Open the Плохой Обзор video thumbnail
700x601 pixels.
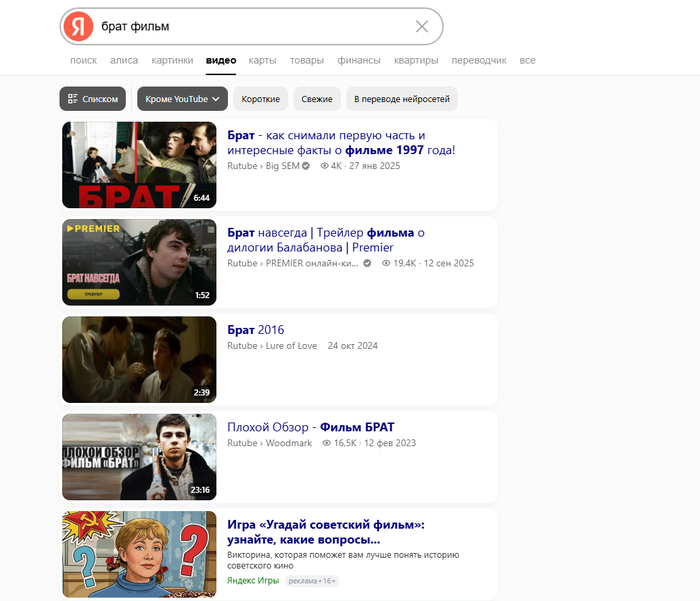pos(139,457)
